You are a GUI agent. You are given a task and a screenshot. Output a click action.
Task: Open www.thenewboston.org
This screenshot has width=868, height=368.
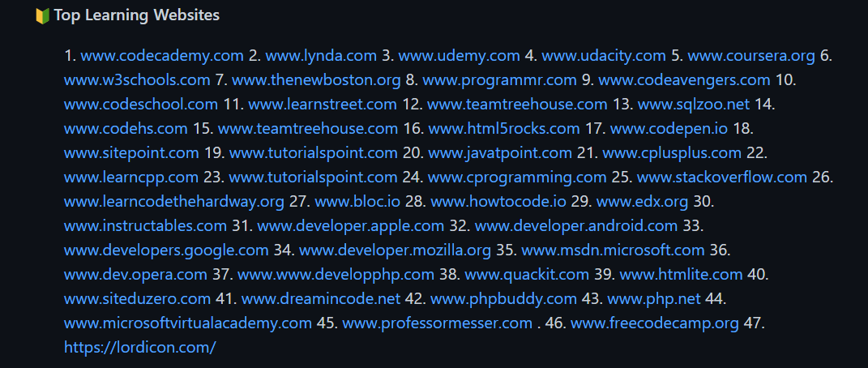coord(316,79)
